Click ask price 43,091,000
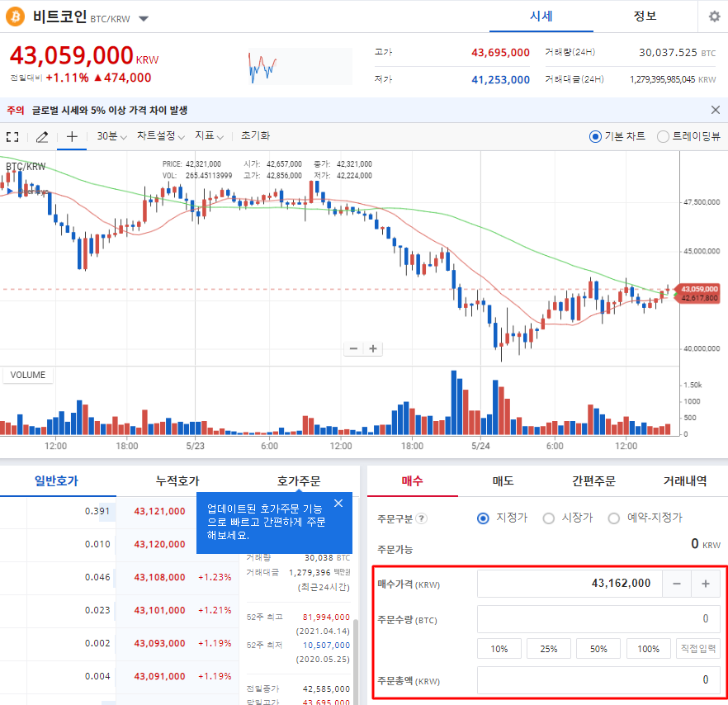Image resolution: width=728 pixels, height=705 pixels. coord(159,676)
